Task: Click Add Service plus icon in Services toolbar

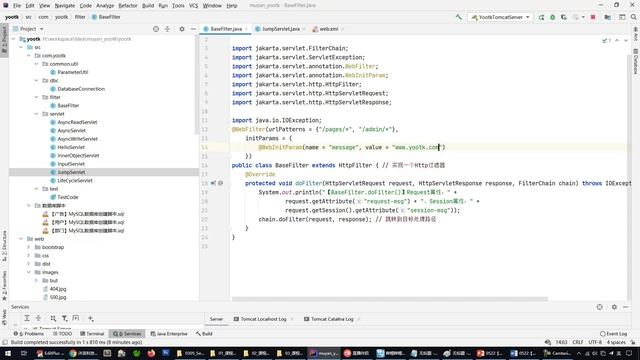Action: (91, 318)
